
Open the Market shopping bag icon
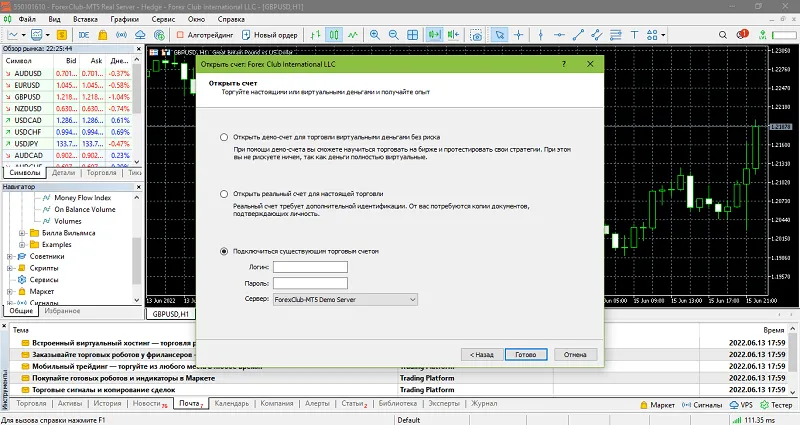pos(103,35)
